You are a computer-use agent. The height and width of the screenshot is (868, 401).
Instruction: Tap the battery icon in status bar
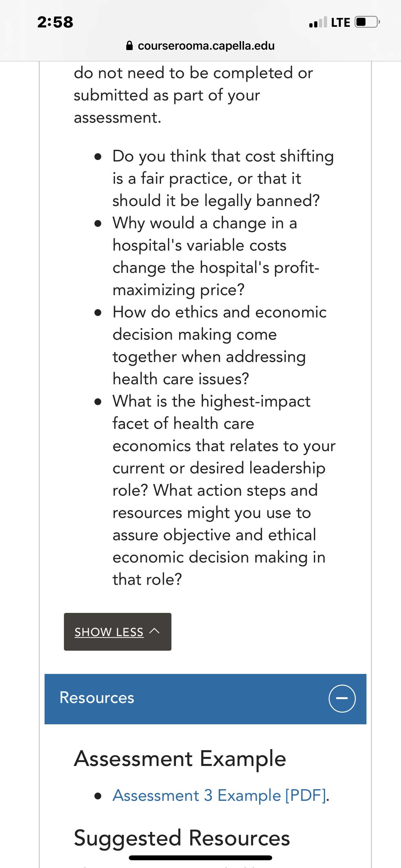(x=367, y=22)
